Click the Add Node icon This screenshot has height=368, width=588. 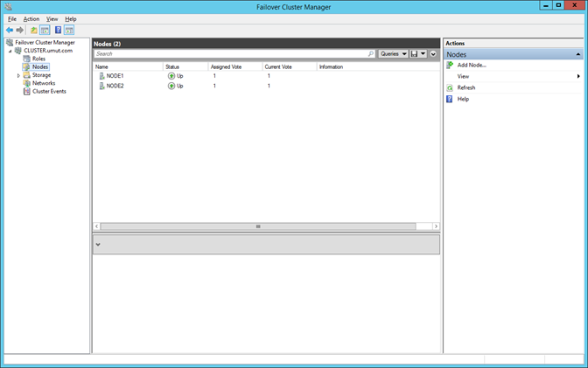tap(450, 66)
